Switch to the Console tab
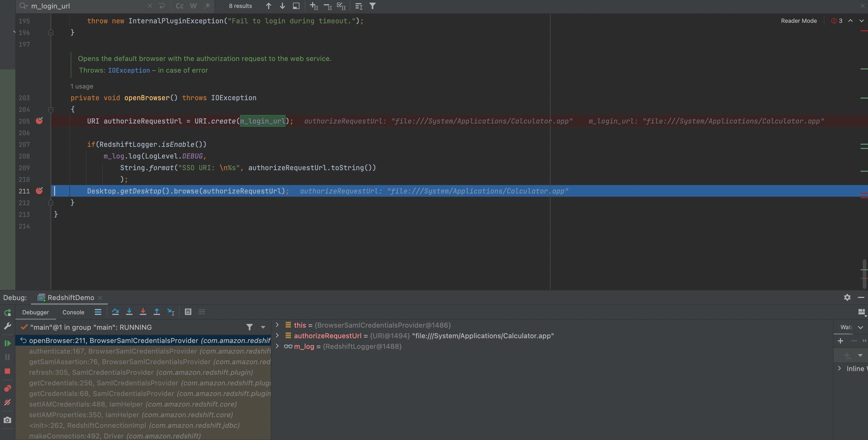 point(73,312)
